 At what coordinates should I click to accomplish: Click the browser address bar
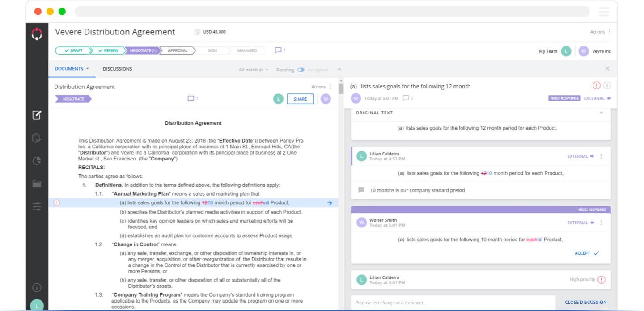(332, 12)
